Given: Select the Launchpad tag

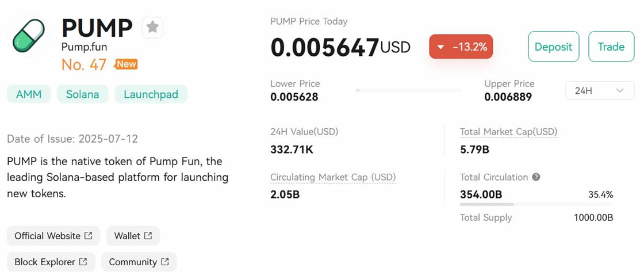Looking at the screenshot, I should [151, 94].
